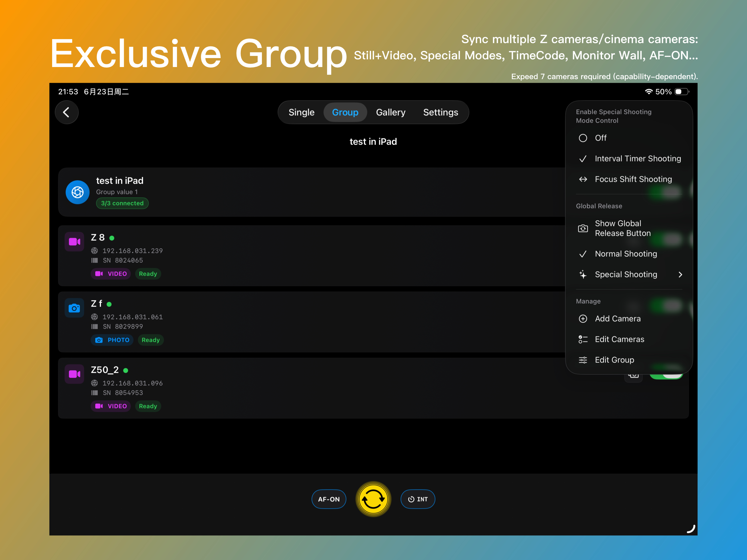Switch to the Single tab

[301, 112]
